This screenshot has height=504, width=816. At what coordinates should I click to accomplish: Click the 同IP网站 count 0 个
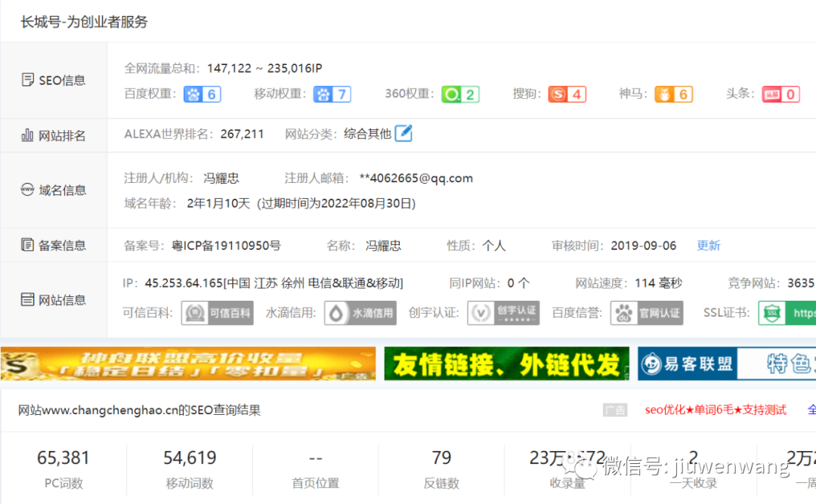click(518, 283)
